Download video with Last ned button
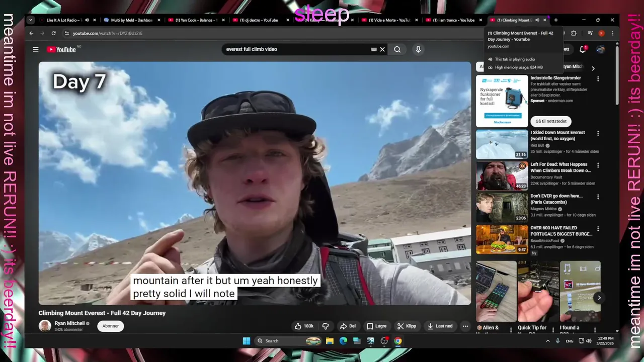This screenshot has height=362, width=644. click(x=440, y=326)
